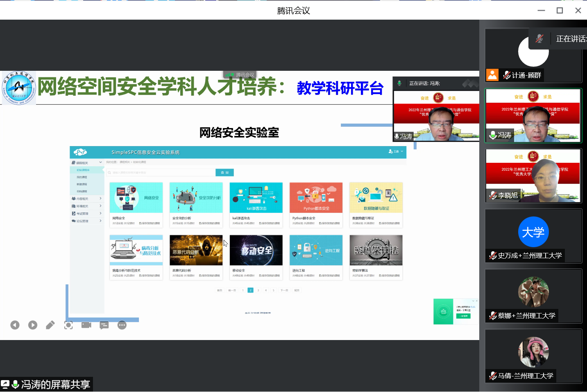
Task: Click the course search input field
Action: click(x=161, y=173)
